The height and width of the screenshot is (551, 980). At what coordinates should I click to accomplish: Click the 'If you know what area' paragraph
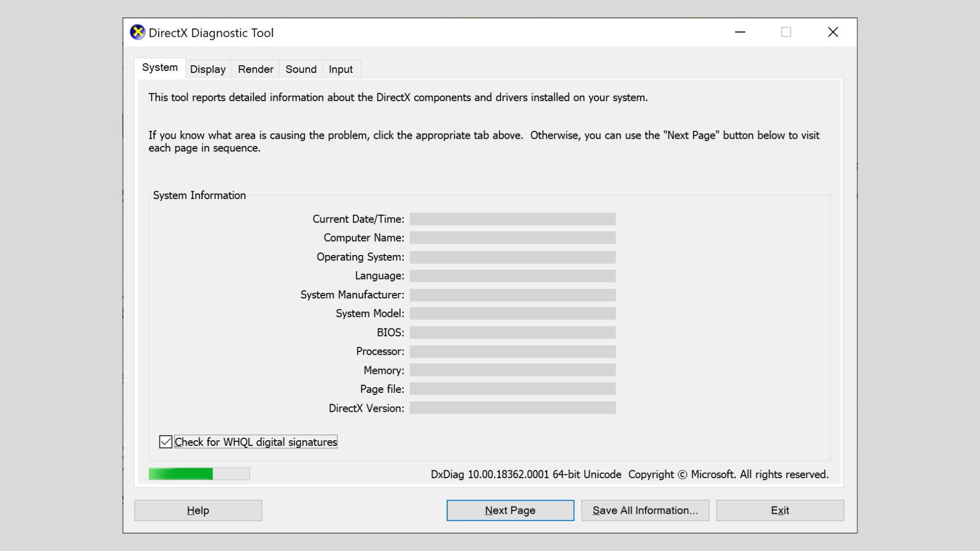[484, 141]
